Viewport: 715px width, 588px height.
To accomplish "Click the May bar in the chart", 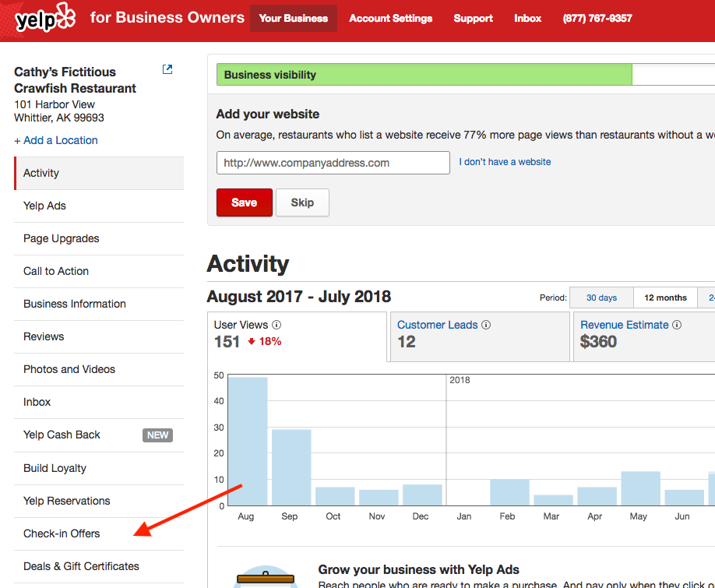I will 641,488.
